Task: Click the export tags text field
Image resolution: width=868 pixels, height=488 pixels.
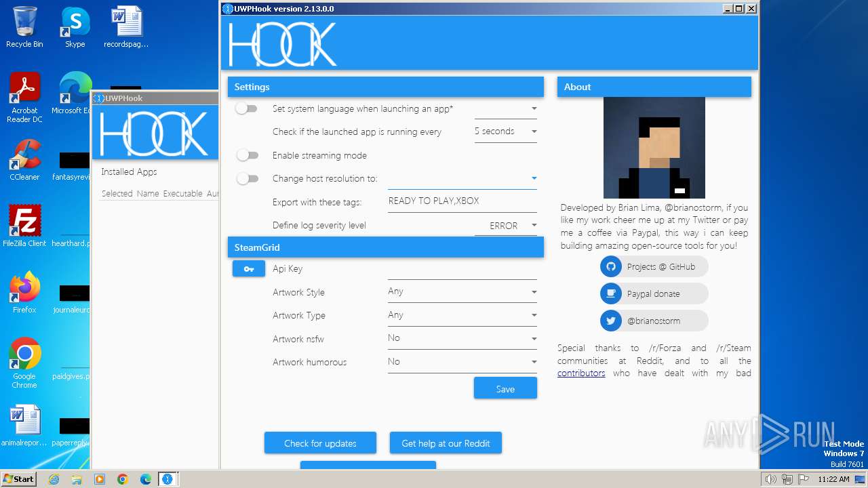Action: click(462, 201)
